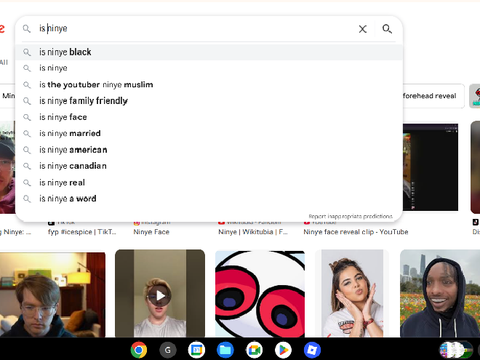Click 'Report inappropriate predictions' link
Viewport: 480px width, 360px height.
(x=350, y=216)
